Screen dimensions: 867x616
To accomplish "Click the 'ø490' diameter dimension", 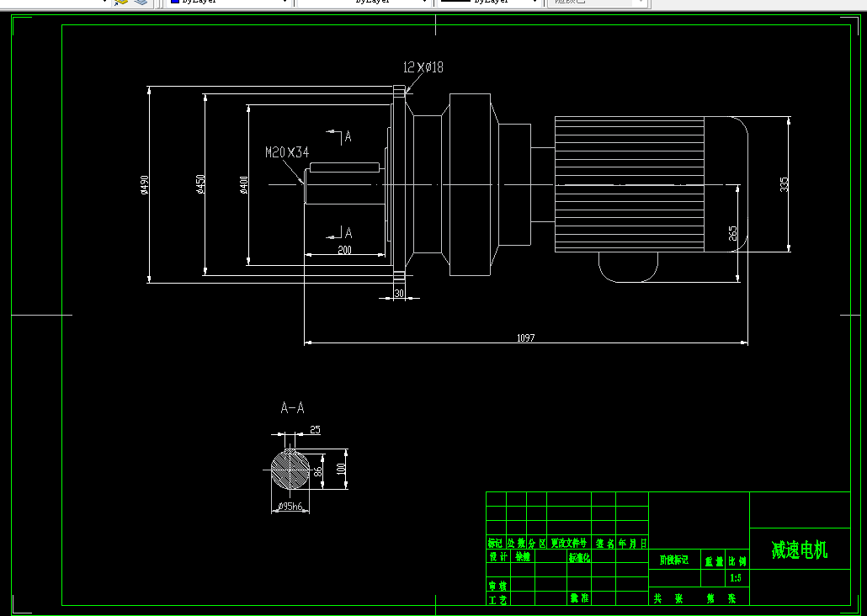I will (x=144, y=185).
